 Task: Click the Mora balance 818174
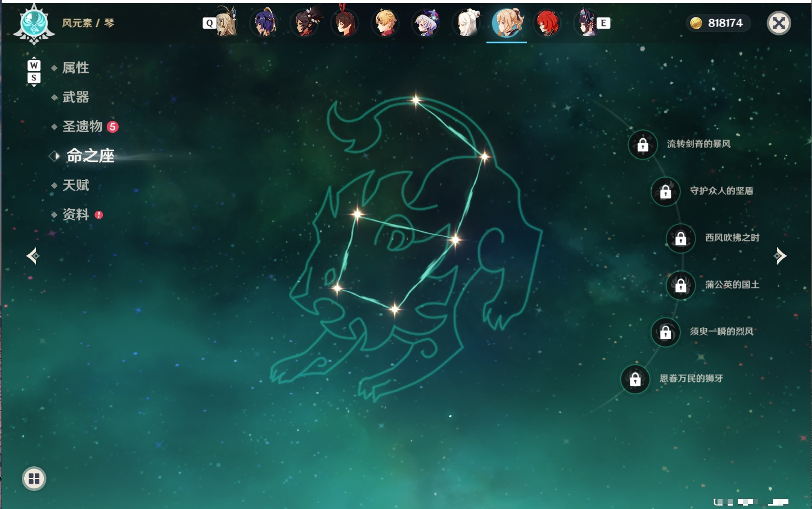[x=725, y=23]
